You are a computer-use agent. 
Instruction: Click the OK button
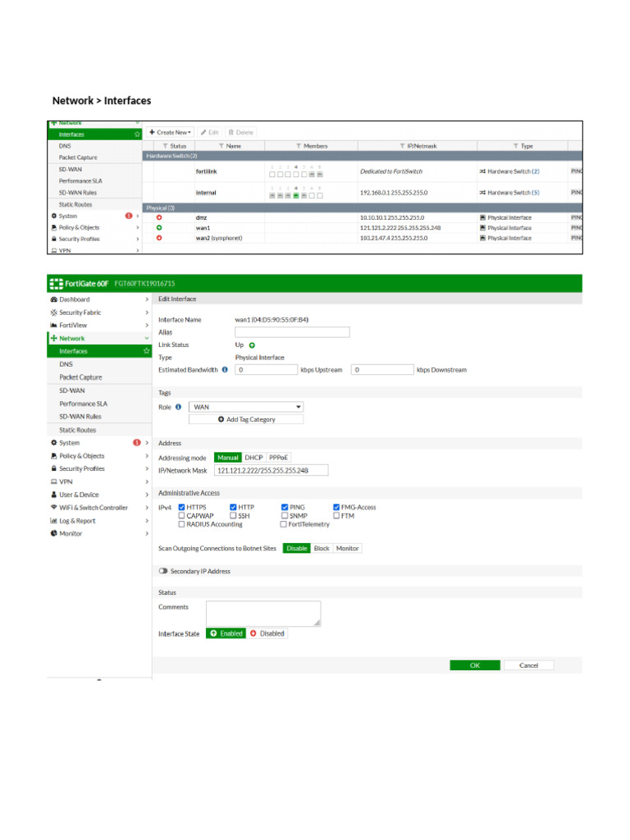pos(475,665)
